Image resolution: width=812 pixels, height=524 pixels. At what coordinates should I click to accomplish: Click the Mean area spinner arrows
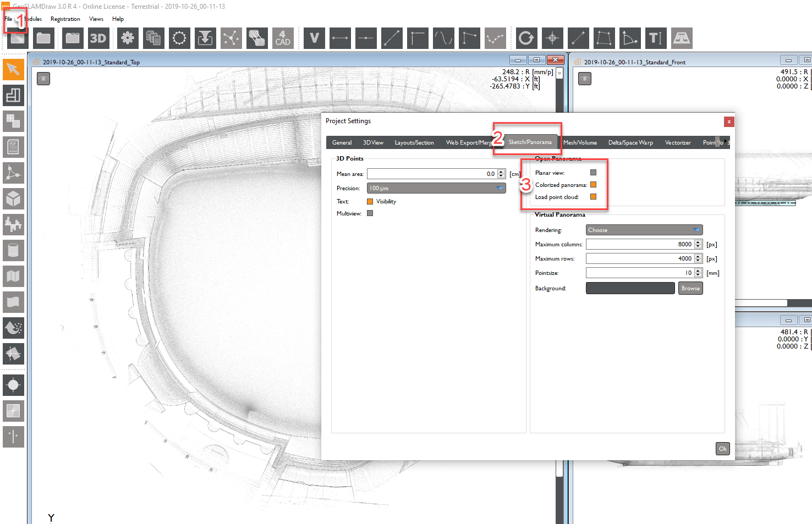pos(501,174)
